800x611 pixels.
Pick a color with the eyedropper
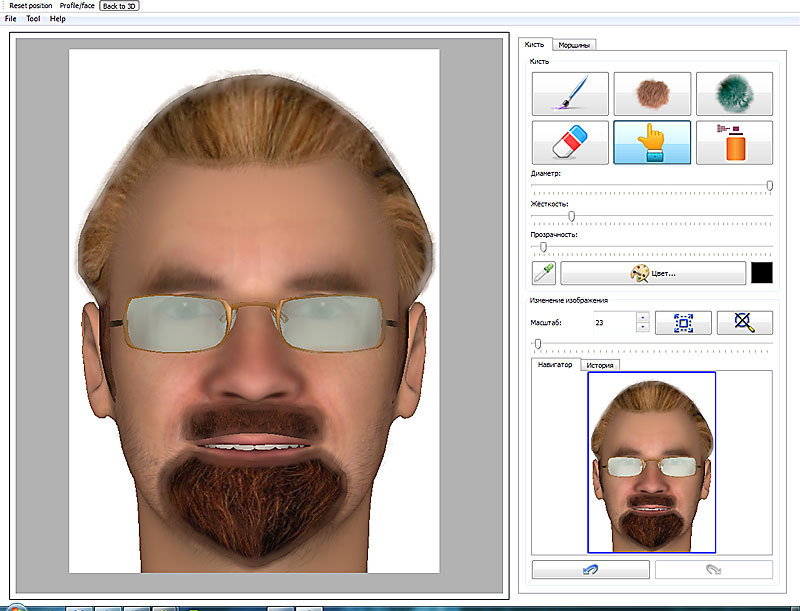coord(544,273)
